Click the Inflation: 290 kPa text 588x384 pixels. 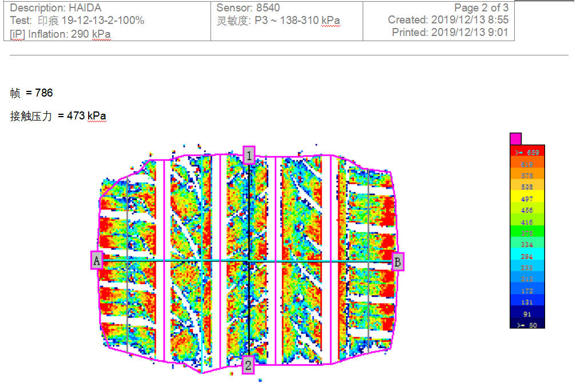point(60,34)
